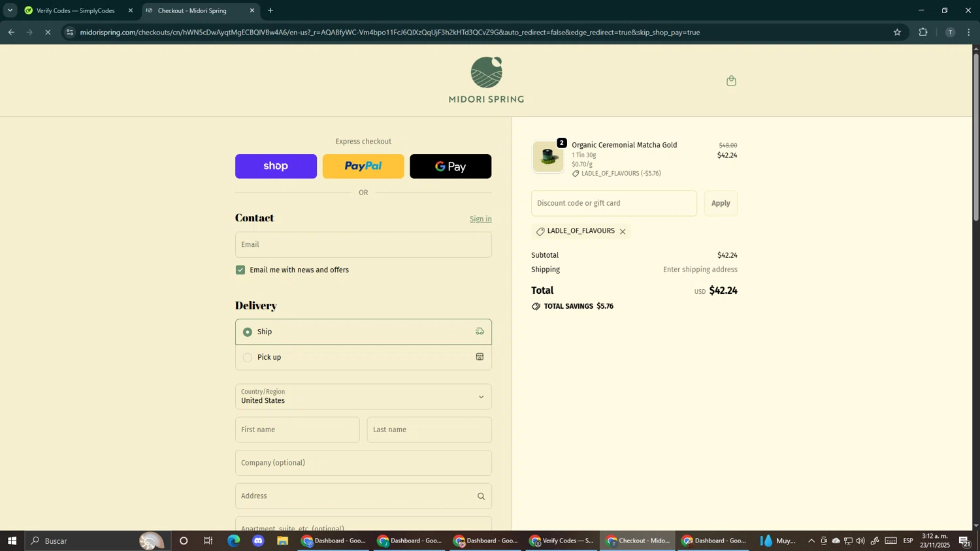Click the store icon in Pick up row
980x551 pixels.
480,357
